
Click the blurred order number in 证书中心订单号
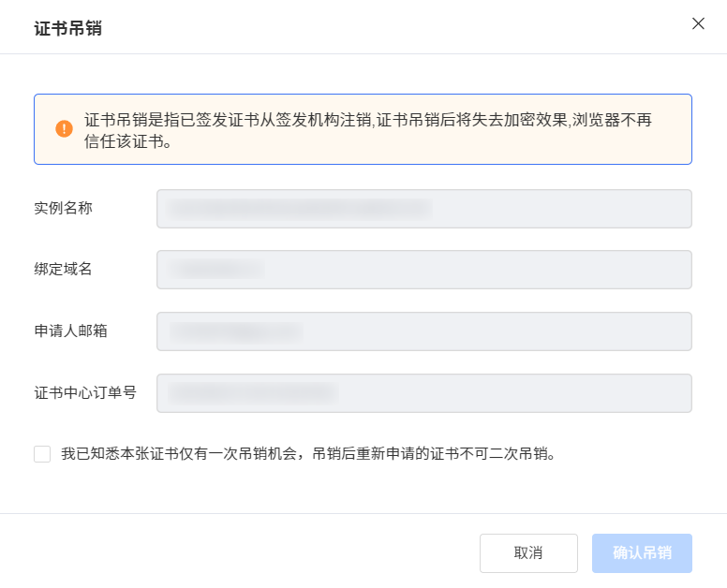(253, 393)
